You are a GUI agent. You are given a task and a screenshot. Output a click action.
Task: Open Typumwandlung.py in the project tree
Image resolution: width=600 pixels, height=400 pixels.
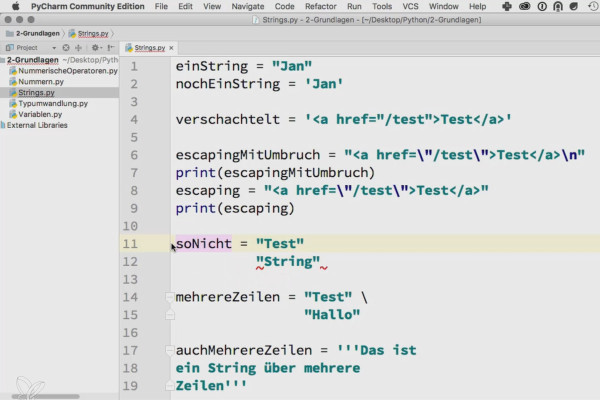[53, 103]
